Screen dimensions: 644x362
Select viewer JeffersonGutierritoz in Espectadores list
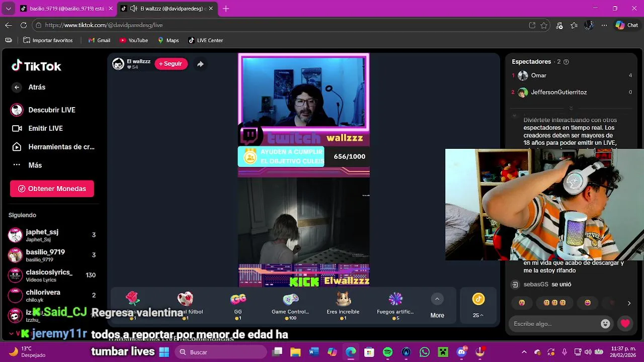(572, 93)
